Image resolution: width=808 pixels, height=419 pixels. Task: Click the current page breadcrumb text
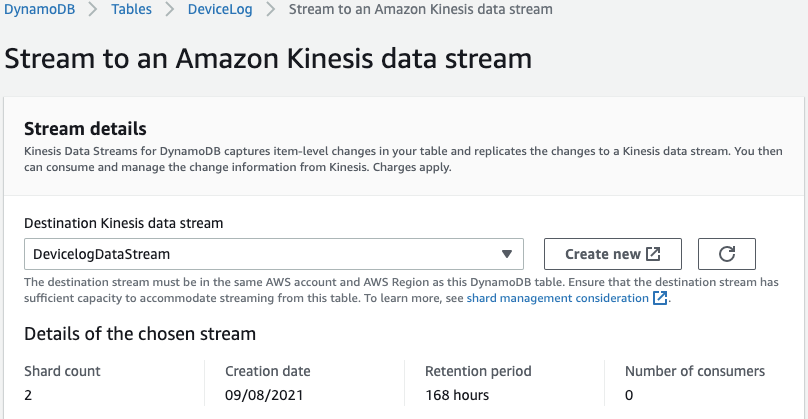[420, 9]
